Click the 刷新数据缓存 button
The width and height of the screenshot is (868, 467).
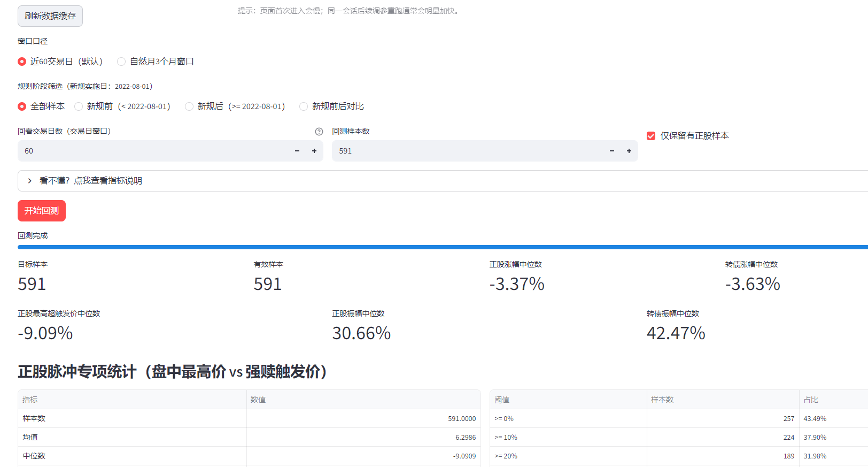pyautogui.click(x=50, y=16)
